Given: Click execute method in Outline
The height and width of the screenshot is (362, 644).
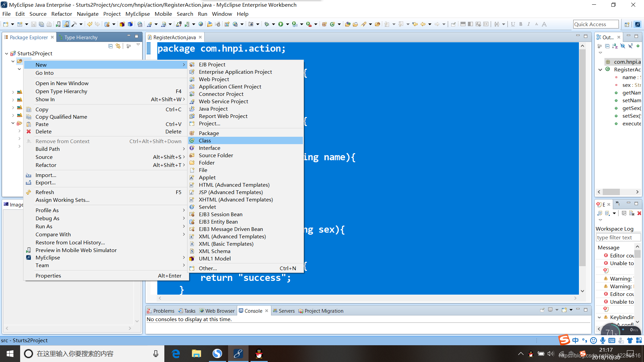Looking at the screenshot, I should [x=632, y=123].
